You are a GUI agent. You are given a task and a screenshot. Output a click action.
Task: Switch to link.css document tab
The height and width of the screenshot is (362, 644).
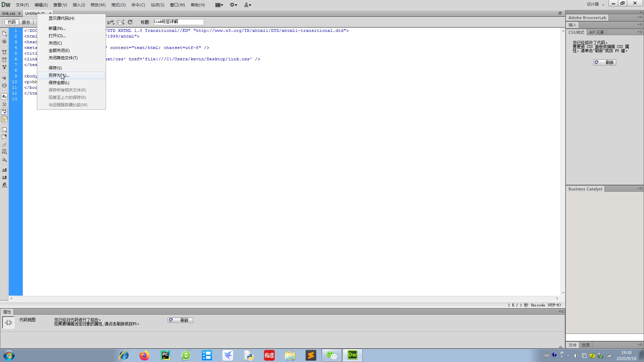(9, 13)
